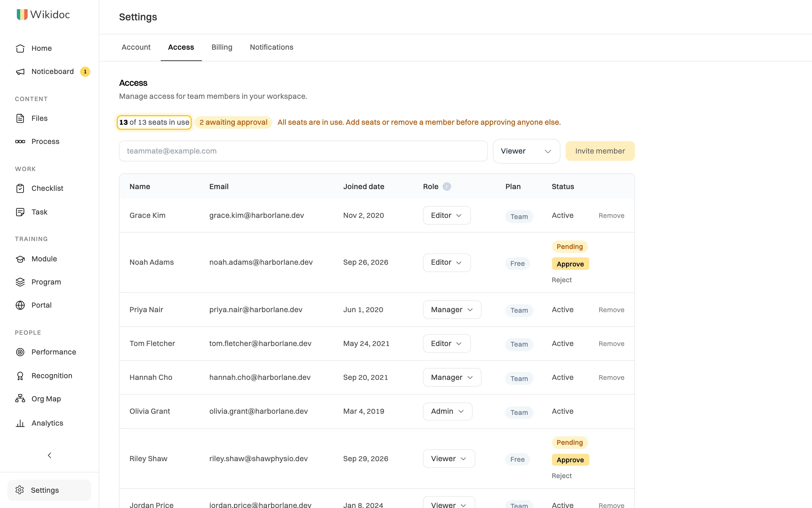Click the 13 of 13 seats badge

[154, 122]
